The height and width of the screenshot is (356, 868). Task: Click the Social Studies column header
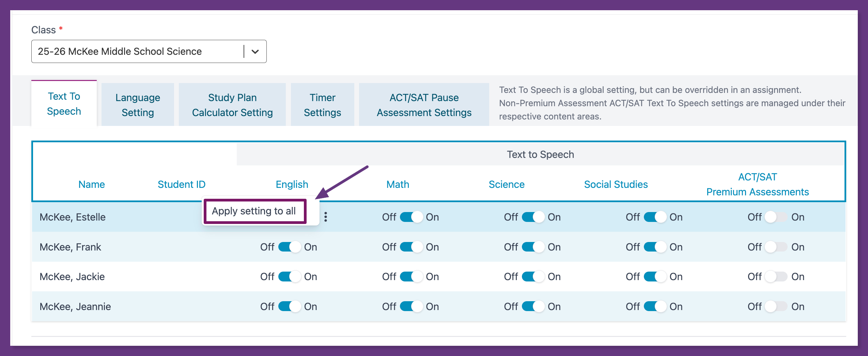[x=616, y=184]
